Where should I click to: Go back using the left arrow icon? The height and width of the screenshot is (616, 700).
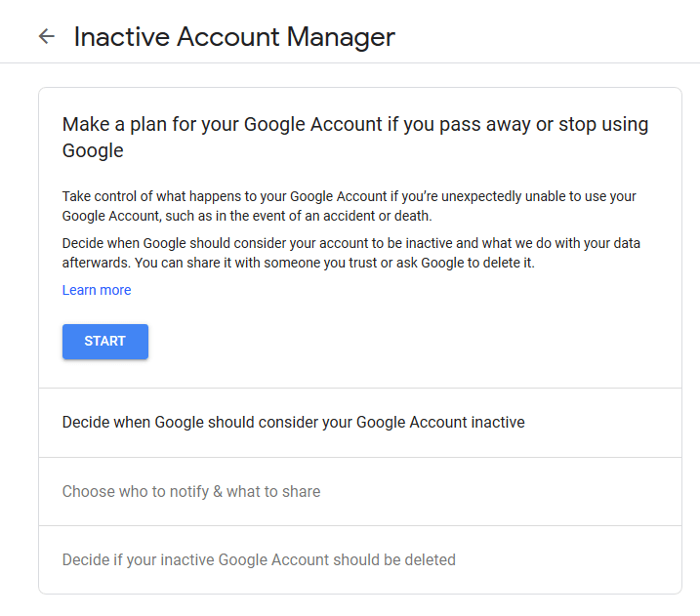(x=46, y=37)
